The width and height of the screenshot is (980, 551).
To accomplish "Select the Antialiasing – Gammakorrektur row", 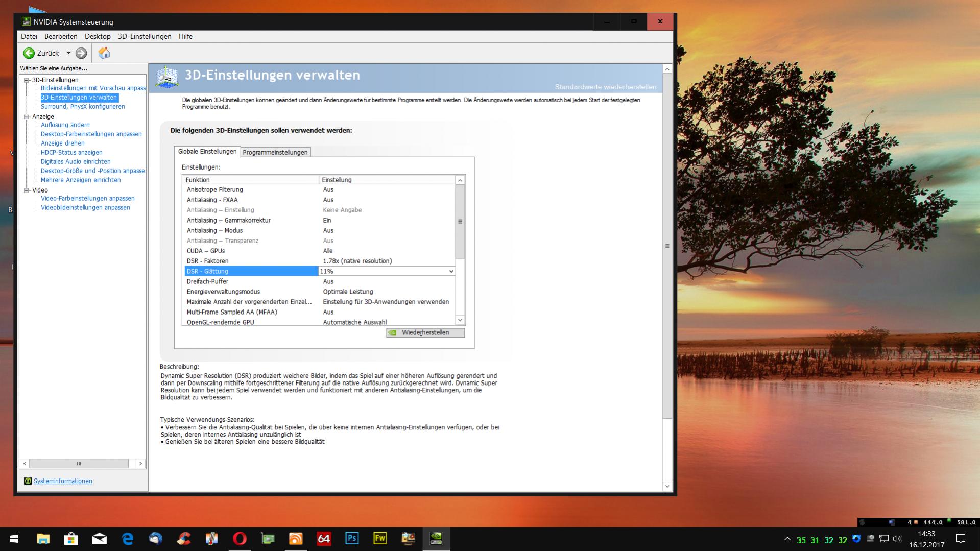I will [x=319, y=221].
